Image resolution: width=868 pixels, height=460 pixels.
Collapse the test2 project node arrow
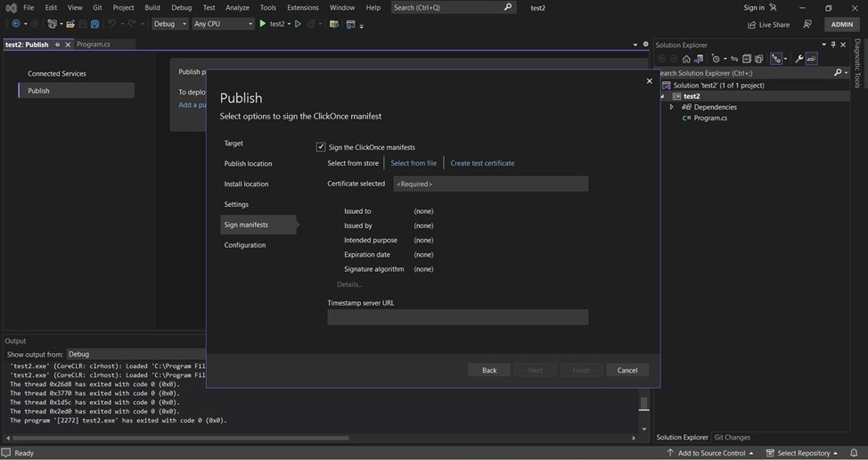click(x=663, y=95)
